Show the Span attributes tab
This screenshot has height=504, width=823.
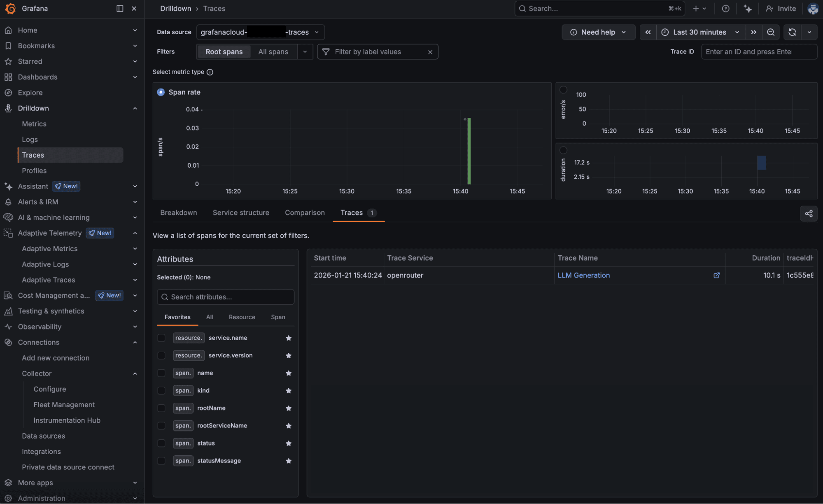coord(278,317)
